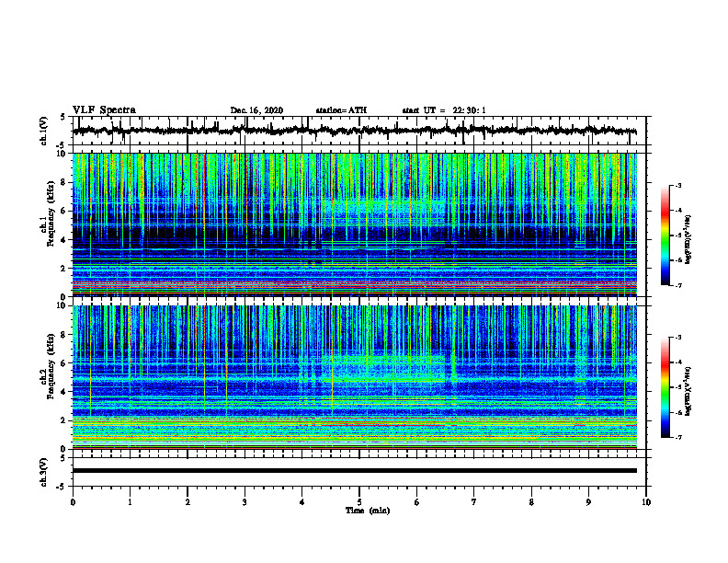Click time axis tick label "2"
The image size is (728, 563).
point(188,502)
